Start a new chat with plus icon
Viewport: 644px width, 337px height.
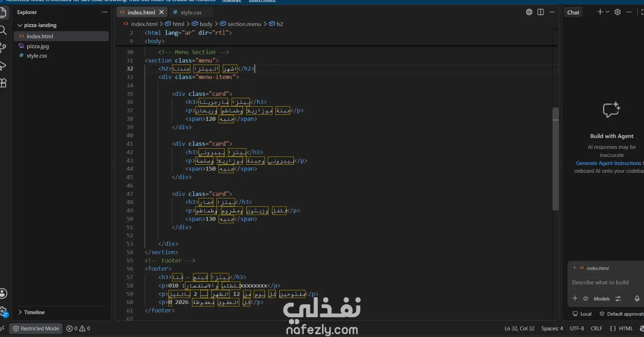600,12
